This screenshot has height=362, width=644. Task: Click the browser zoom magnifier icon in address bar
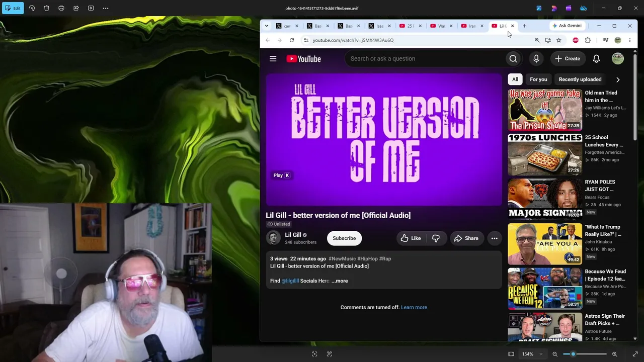tap(537, 40)
